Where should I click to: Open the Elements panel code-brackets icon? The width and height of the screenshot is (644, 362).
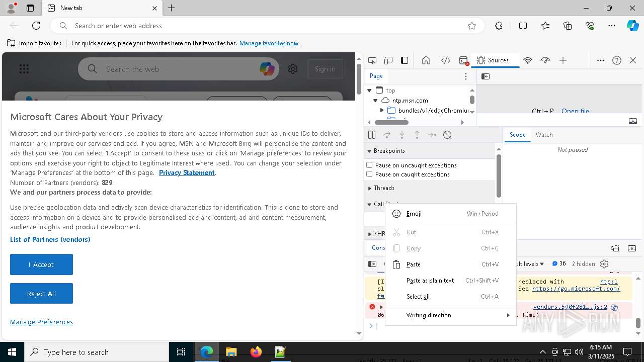click(446, 60)
